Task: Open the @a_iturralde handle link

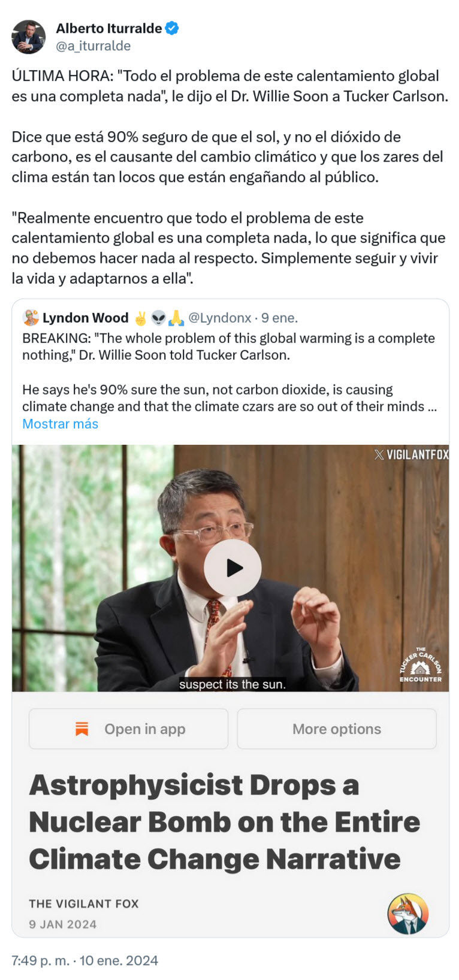Action: tap(93, 46)
